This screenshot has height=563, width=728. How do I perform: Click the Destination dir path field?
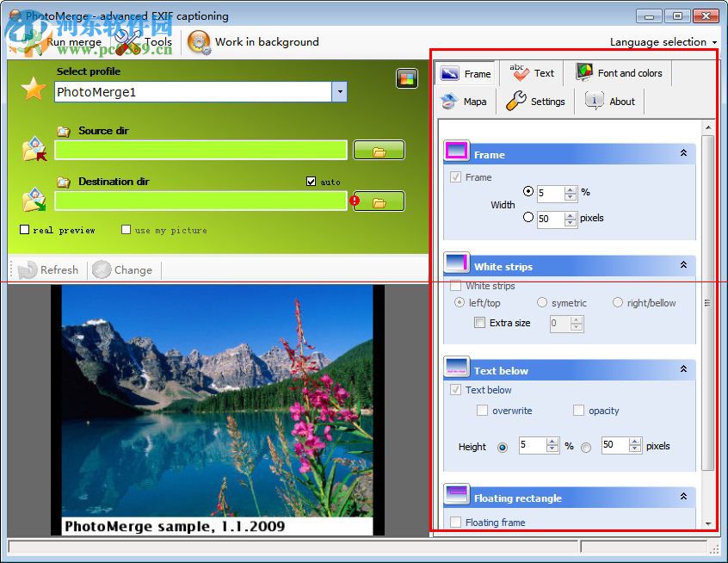coord(201,201)
